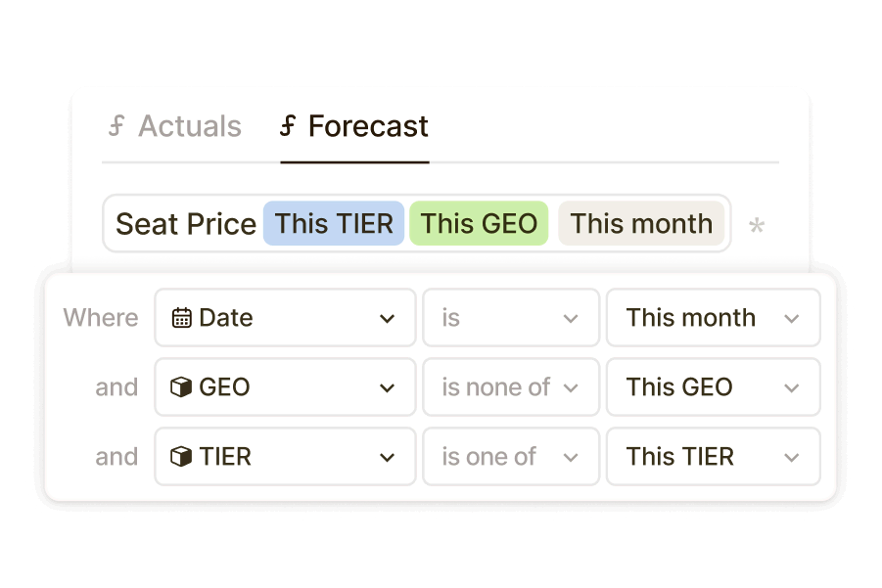The image size is (882, 588).
Task: Select the green 'This GEO' pill
Action: tap(479, 224)
